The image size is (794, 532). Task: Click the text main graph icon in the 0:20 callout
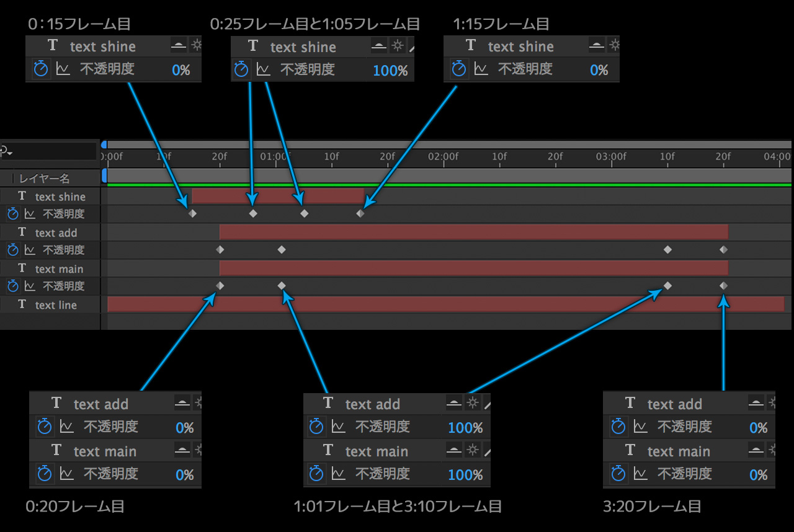(x=66, y=474)
